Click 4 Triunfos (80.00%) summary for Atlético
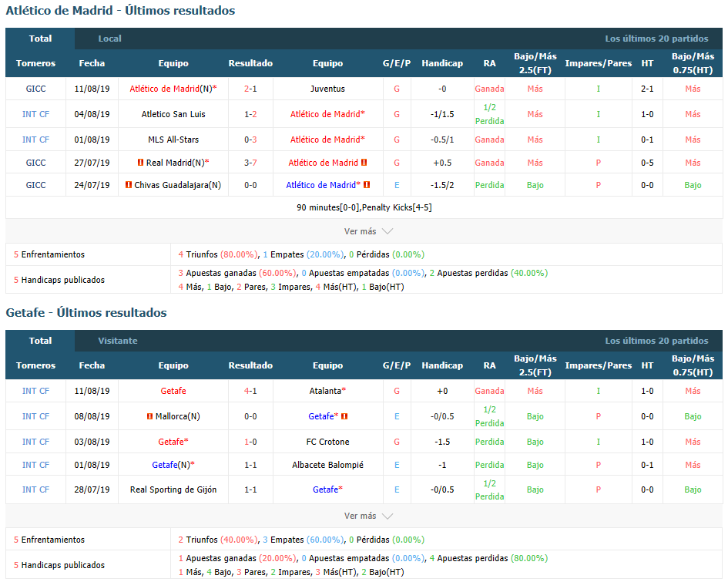The width and height of the screenshot is (728, 582). tap(218, 254)
